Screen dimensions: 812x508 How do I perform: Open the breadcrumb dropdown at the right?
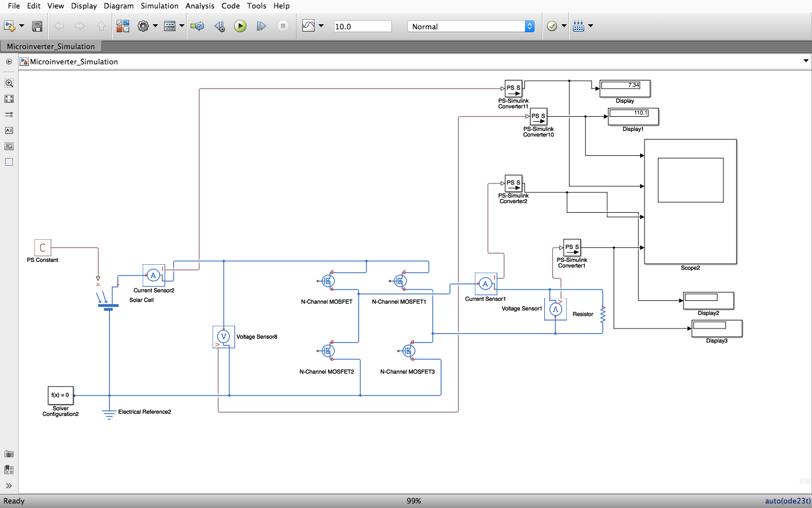coord(806,61)
